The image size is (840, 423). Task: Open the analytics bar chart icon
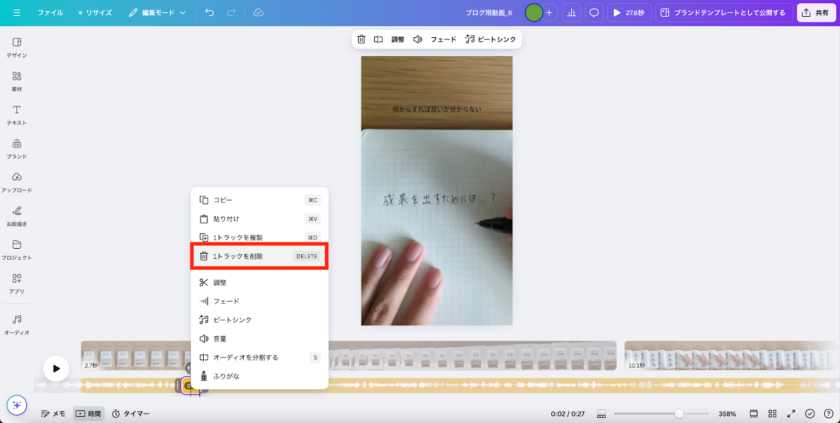click(x=572, y=12)
